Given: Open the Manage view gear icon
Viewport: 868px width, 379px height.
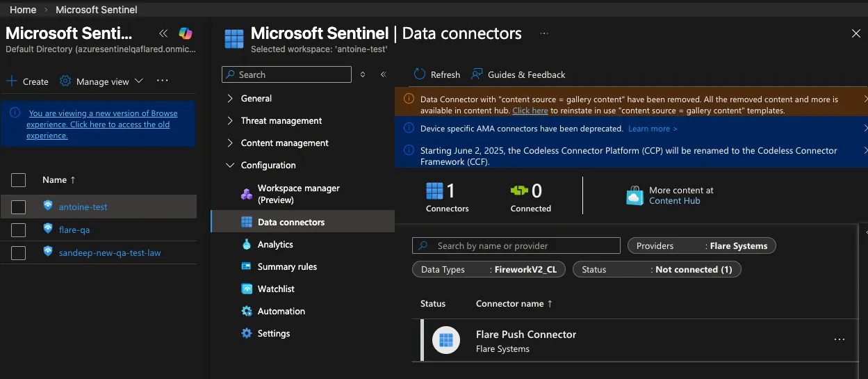Looking at the screenshot, I should [x=65, y=81].
